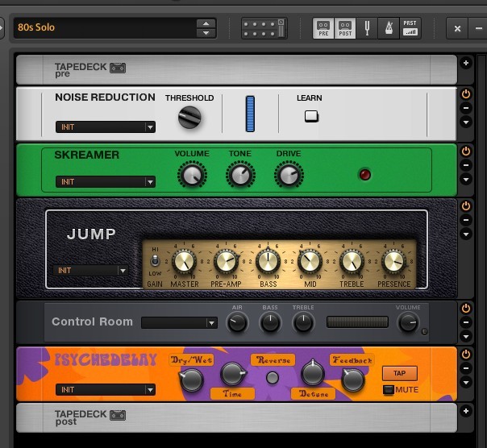Click the Skreamer Drive knob
The height and width of the screenshot is (448, 487).
pyautogui.click(x=289, y=175)
